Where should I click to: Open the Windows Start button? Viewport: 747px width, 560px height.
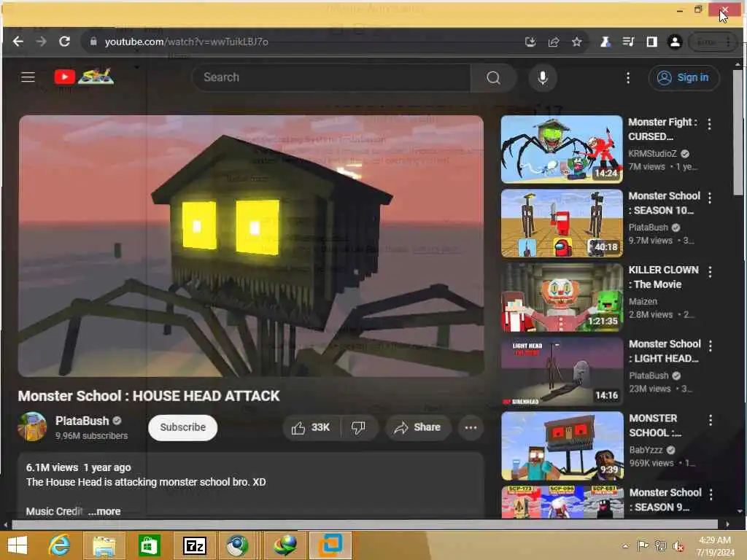[x=18, y=545]
